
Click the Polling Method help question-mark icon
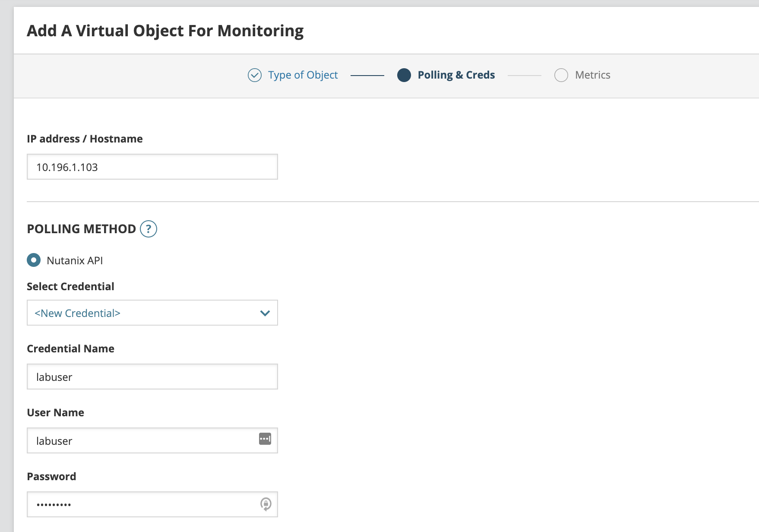[149, 229]
